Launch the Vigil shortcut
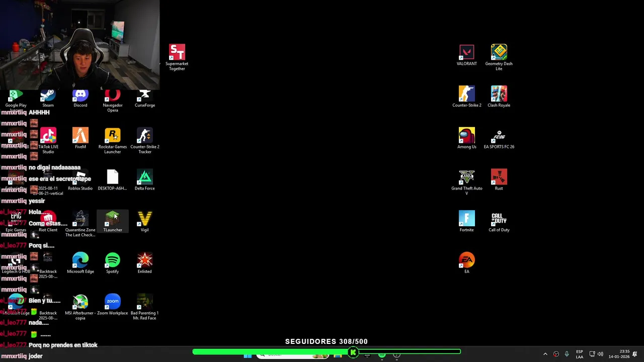Viewport: 644px width, 362px height. coord(144,221)
